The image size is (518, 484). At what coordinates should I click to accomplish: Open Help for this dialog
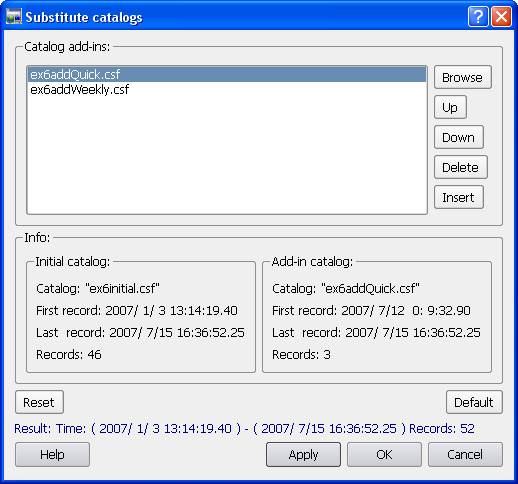tap(52, 455)
